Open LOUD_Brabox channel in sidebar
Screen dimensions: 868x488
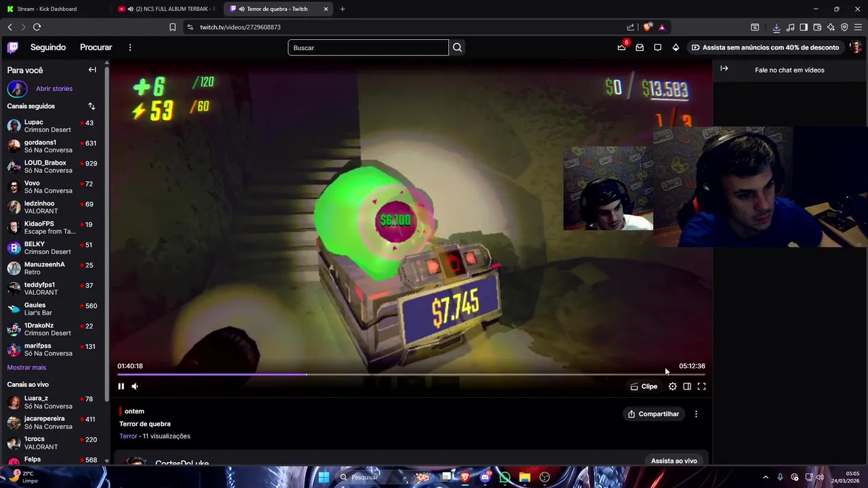pos(54,167)
